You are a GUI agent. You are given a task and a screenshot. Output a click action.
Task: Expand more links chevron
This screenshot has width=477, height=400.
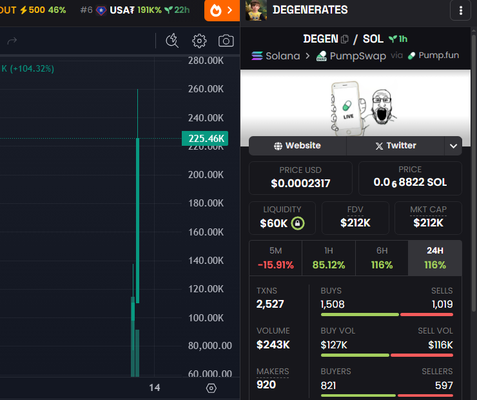pyautogui.click(x=453, y=146)
